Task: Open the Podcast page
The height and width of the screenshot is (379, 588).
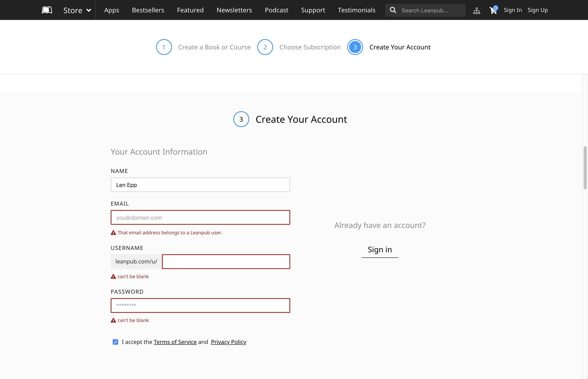Action: click(x=276, y=10)
